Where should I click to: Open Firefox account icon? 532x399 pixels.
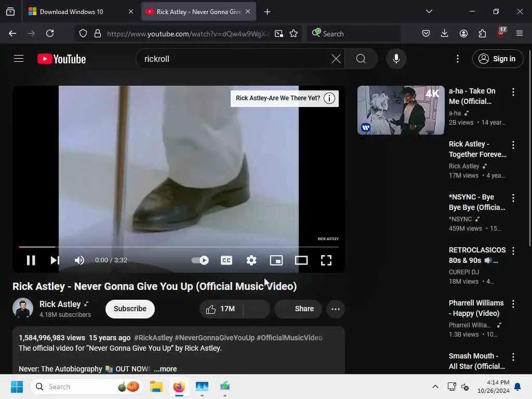click(463, 33)
